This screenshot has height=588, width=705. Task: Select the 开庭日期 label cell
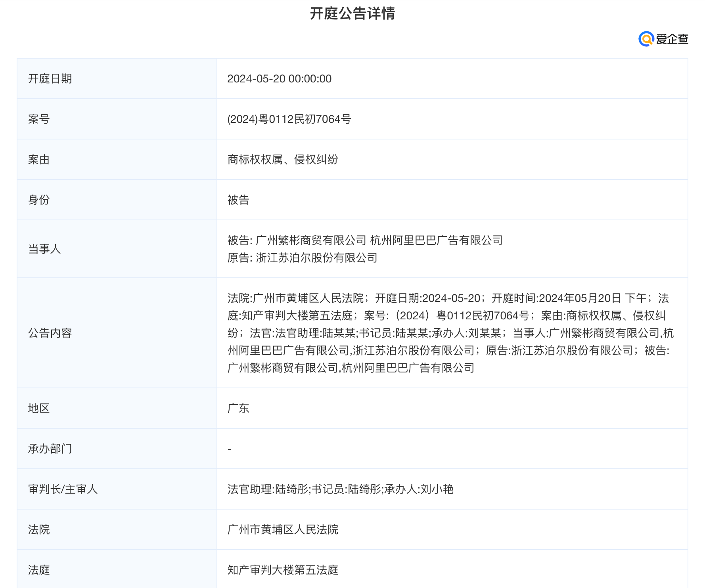coord(117,78)
